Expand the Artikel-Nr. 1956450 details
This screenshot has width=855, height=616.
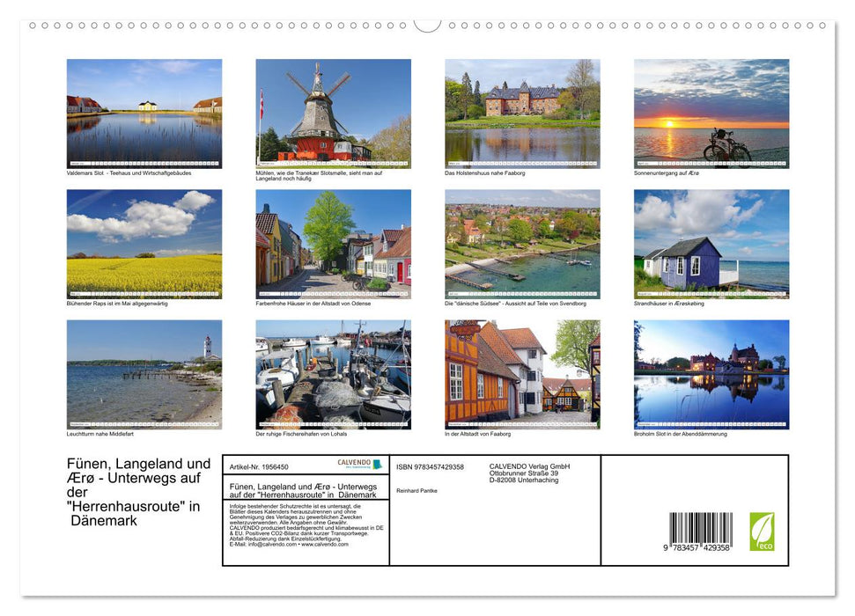point(260,466)
